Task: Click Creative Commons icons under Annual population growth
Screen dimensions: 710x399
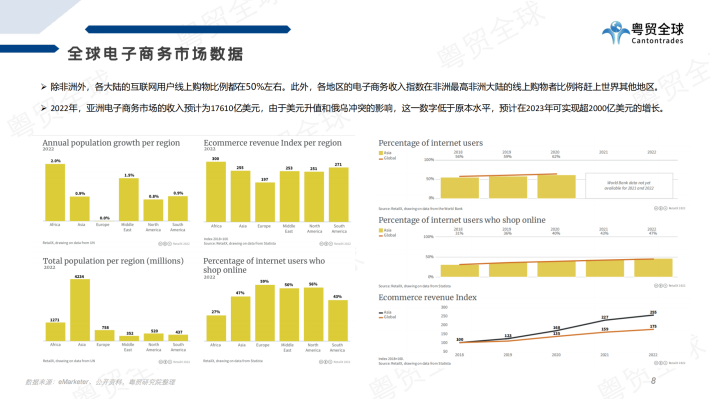Action: pos(165,244)
